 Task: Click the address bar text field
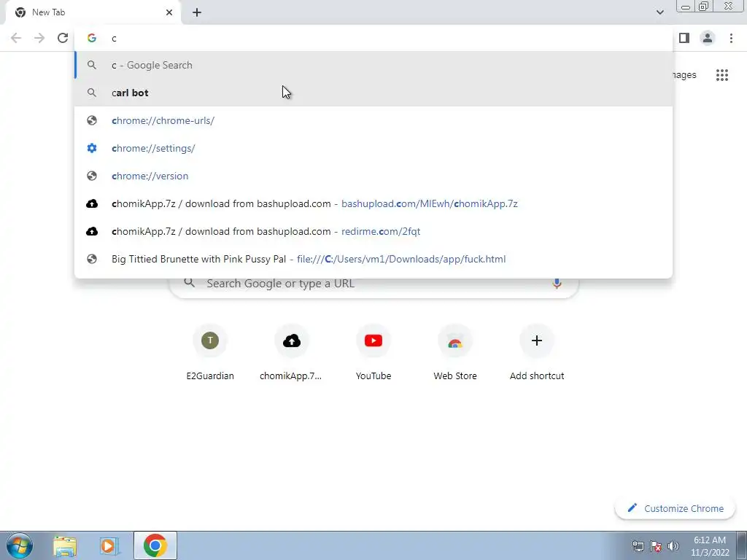pos(373,38)
